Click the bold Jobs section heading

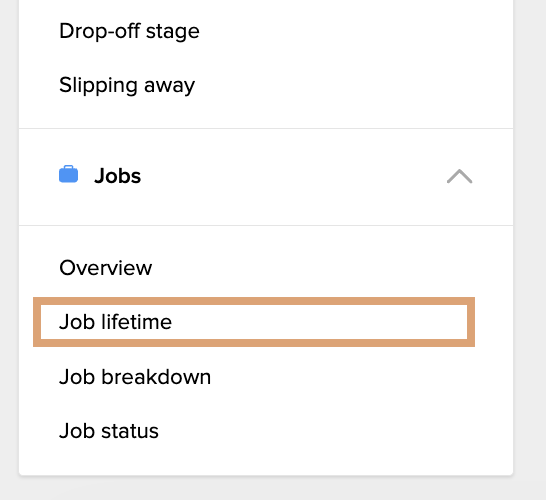click(x=118, y=175)
